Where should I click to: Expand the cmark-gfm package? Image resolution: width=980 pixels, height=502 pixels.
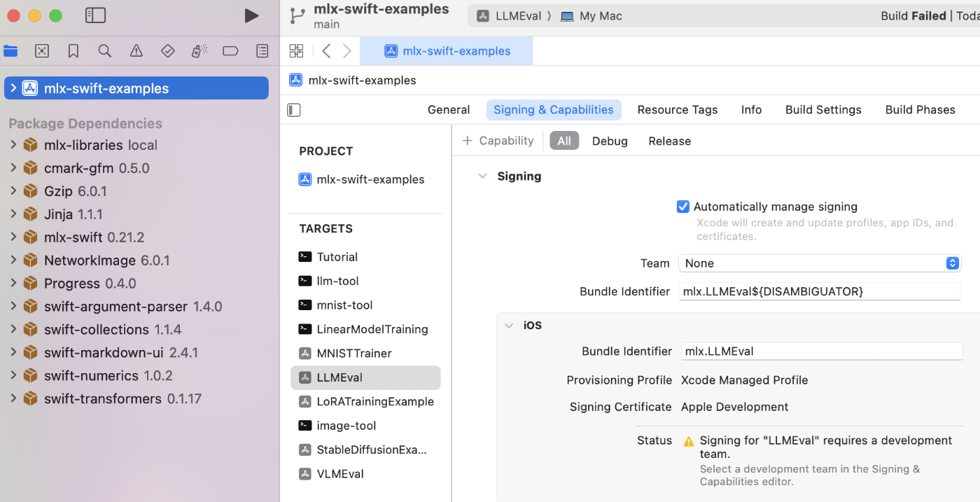click(13, 168)
